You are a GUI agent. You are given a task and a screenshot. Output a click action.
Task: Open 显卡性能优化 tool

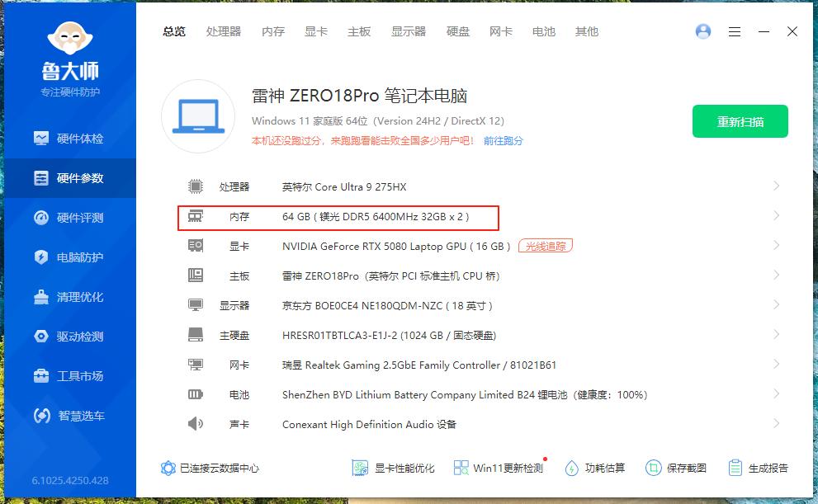tap(394, 468)
